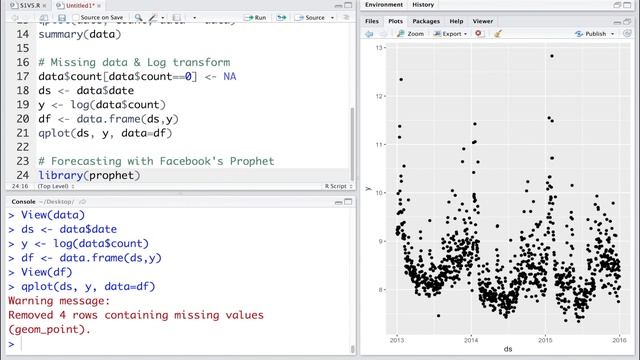
Task: Click the go back arrow in editor
Action: 15,18
